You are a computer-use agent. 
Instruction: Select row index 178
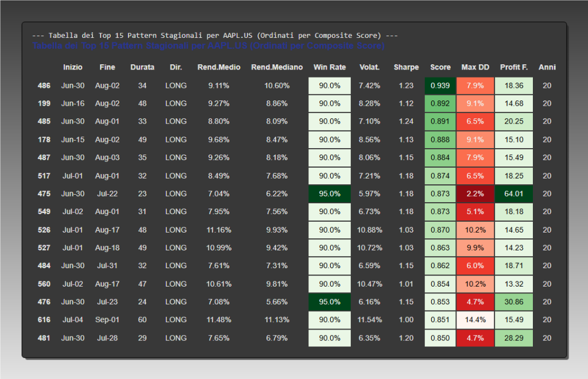click(44, 140)
